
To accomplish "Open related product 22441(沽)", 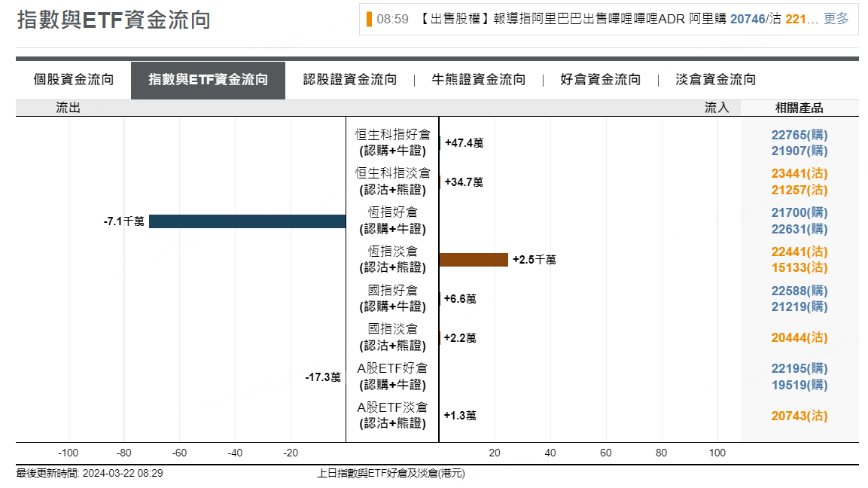I will [799, 252].
